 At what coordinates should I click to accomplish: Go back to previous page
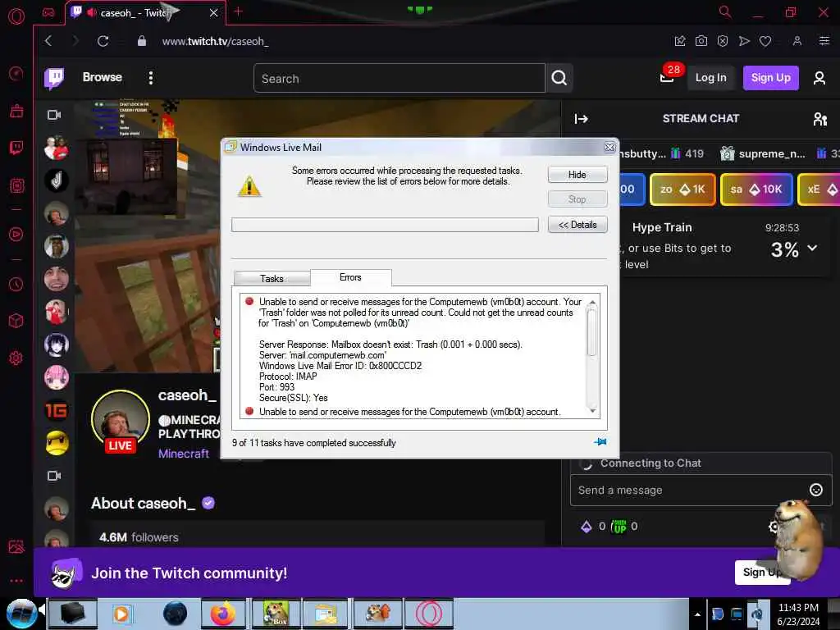(x=48, y=41)
